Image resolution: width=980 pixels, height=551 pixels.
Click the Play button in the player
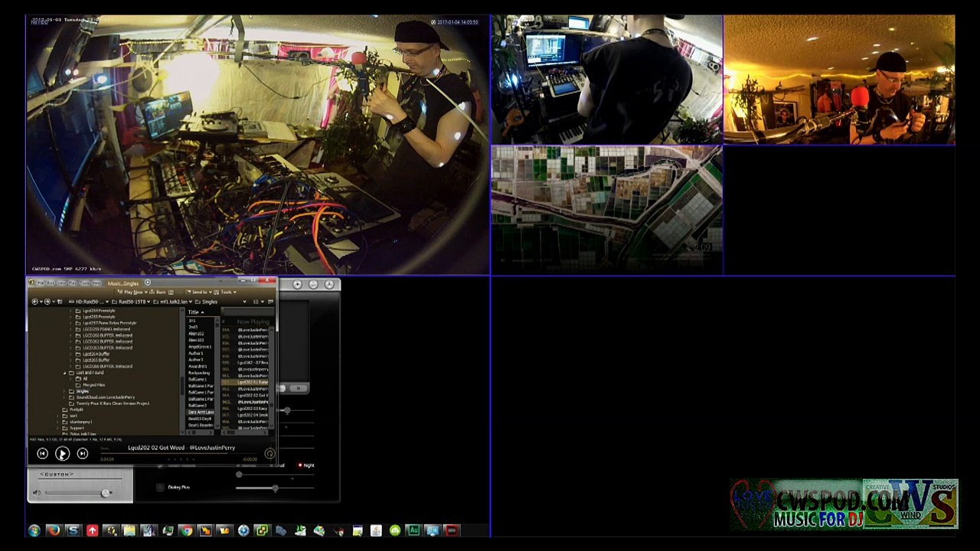[62, 454]
